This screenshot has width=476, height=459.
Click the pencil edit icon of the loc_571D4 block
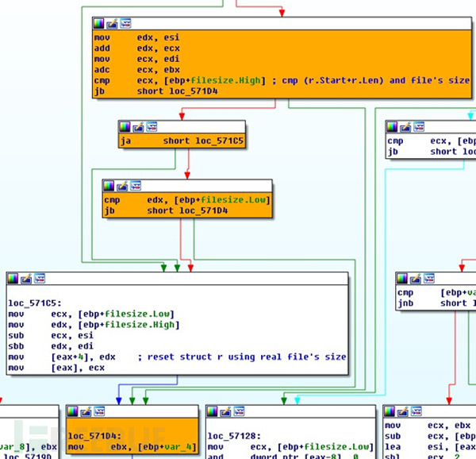point(86,411)
